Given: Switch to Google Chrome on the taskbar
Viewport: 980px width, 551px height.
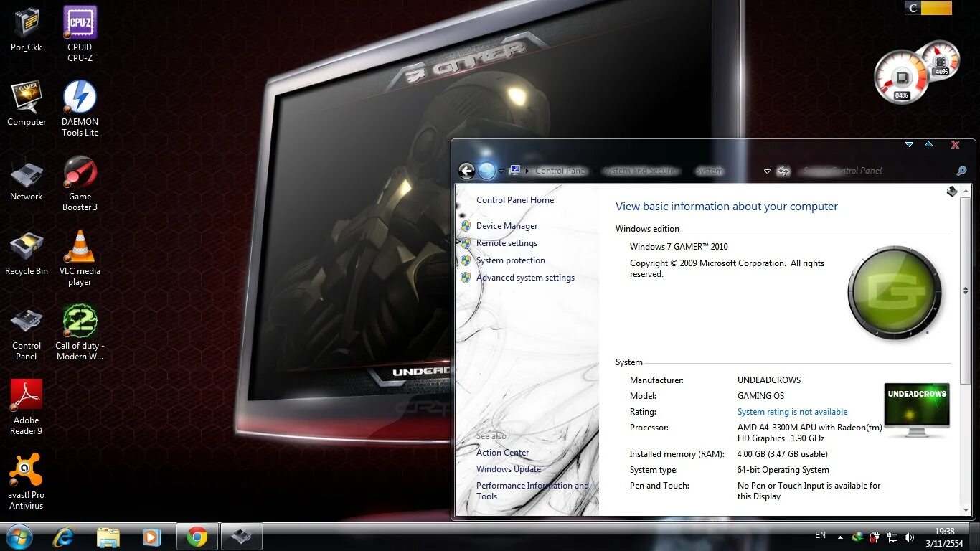Looking at the screenshot, I should click(197, 537).
